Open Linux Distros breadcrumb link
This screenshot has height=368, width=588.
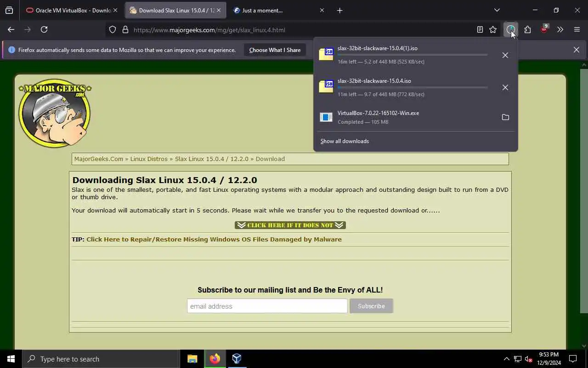click(x=149, y=159)
